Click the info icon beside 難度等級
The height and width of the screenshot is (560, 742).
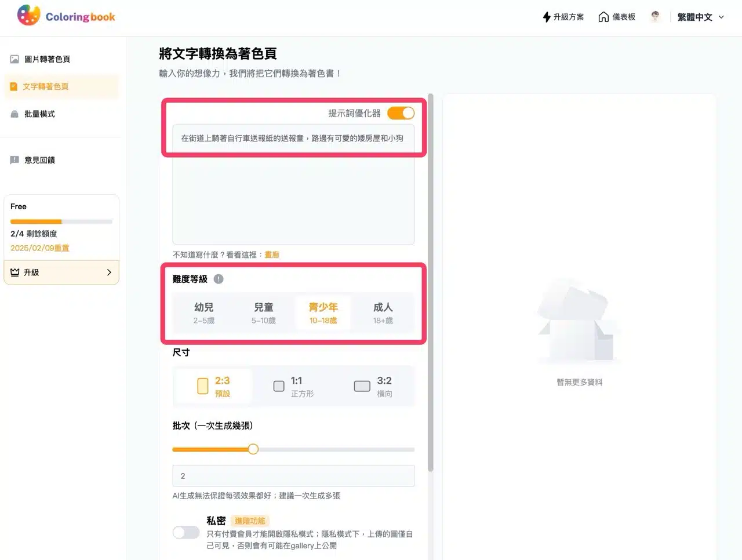coord(219,279)
